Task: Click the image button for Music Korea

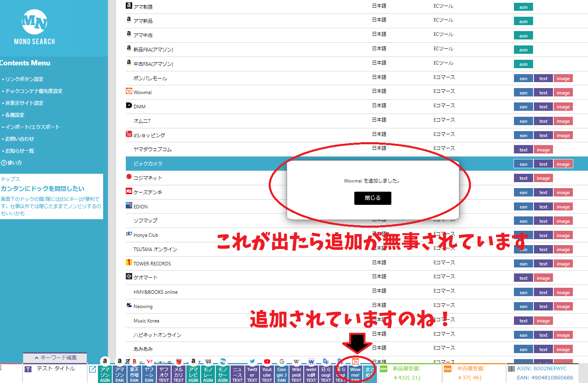Action: point(543,321)
